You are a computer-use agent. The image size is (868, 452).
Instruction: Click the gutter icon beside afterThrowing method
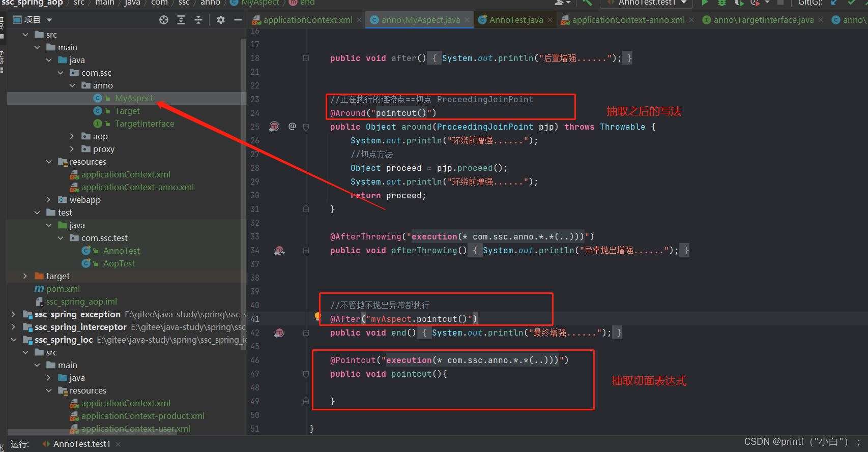click(x=279, y=250)
